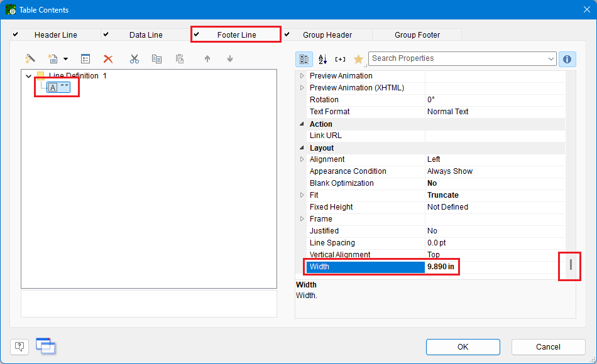Click the copy icon in toolbar

[156, 59]
